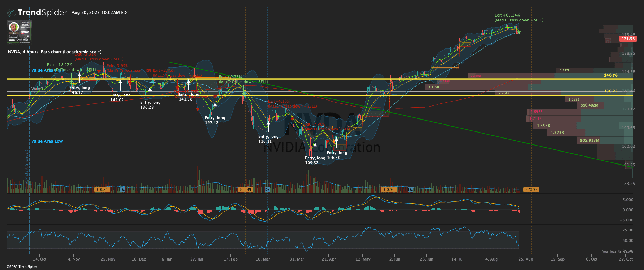
Task: Select the 2.204B volume profile bar label
Action: tap(504, 93)
